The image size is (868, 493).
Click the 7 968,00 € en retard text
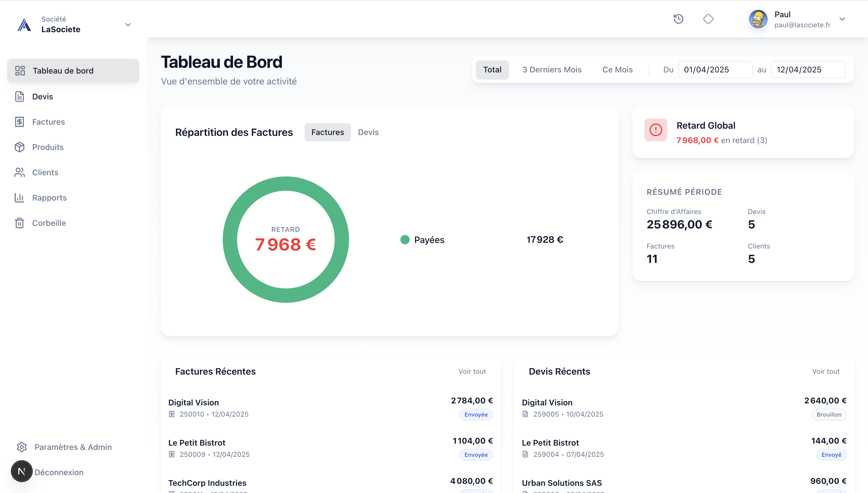722,140
